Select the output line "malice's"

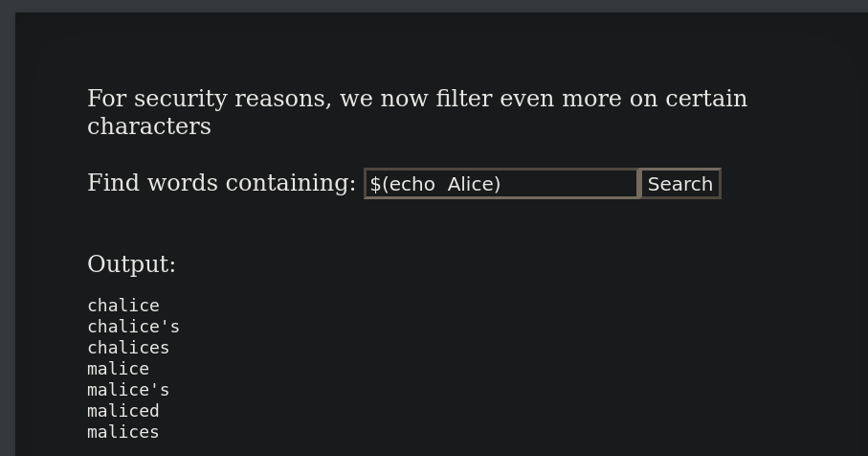click(128, 390)
